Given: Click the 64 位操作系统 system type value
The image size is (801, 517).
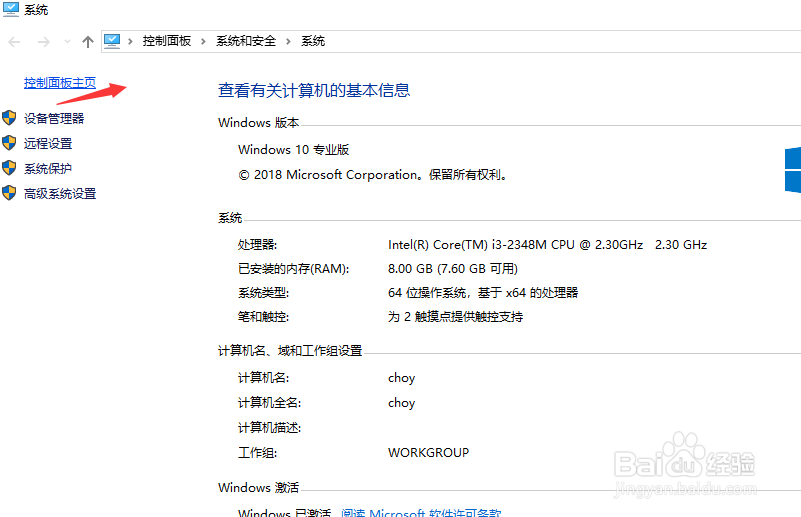Looking at the screenshot, I should tap(483, 293).
